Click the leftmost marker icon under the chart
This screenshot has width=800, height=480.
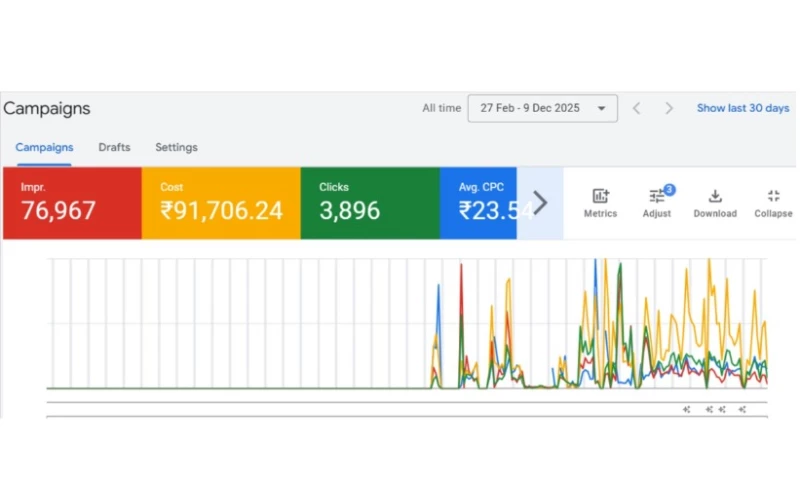[x=687, y=409]
